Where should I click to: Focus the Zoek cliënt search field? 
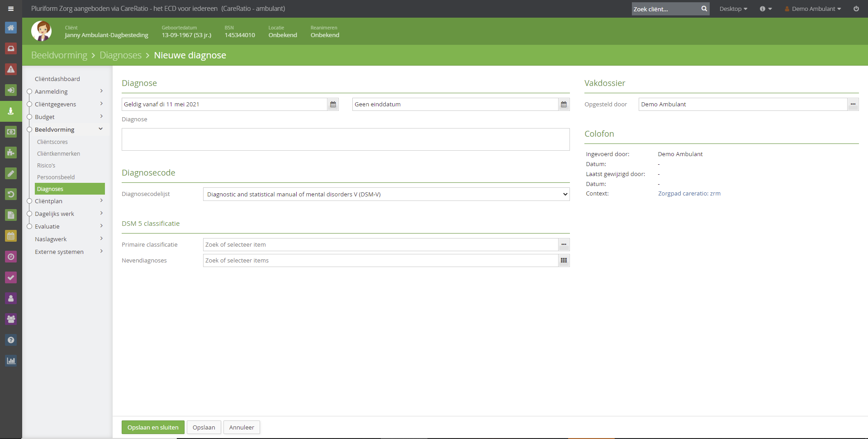pyautogui.click(x=665, y=9)
